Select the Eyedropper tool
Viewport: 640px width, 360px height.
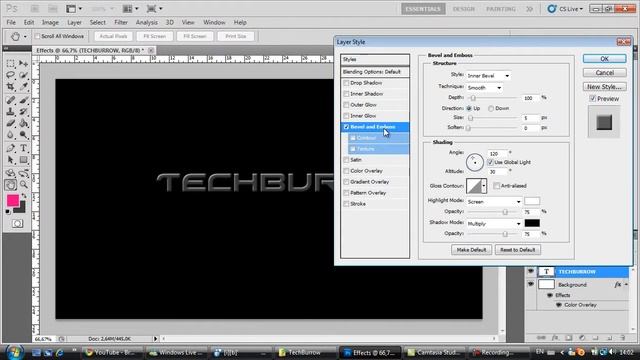[x=24, y=86]
